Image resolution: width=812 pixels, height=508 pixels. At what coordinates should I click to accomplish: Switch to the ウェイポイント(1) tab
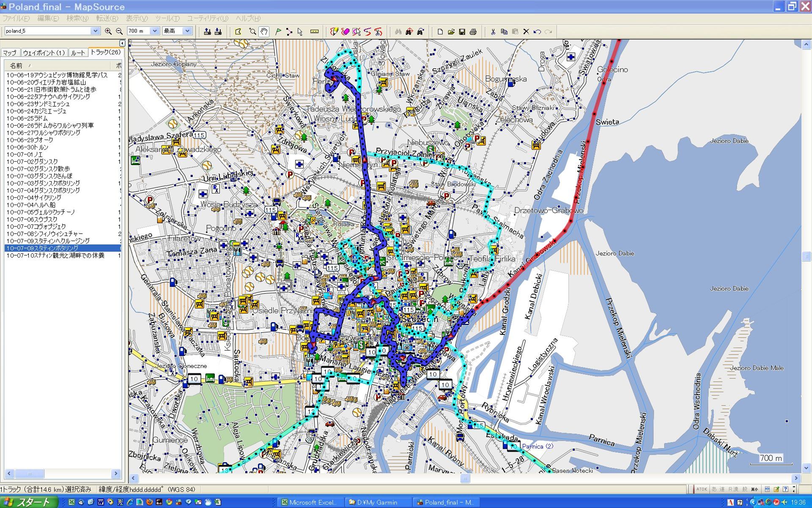[x=44, y=53]
